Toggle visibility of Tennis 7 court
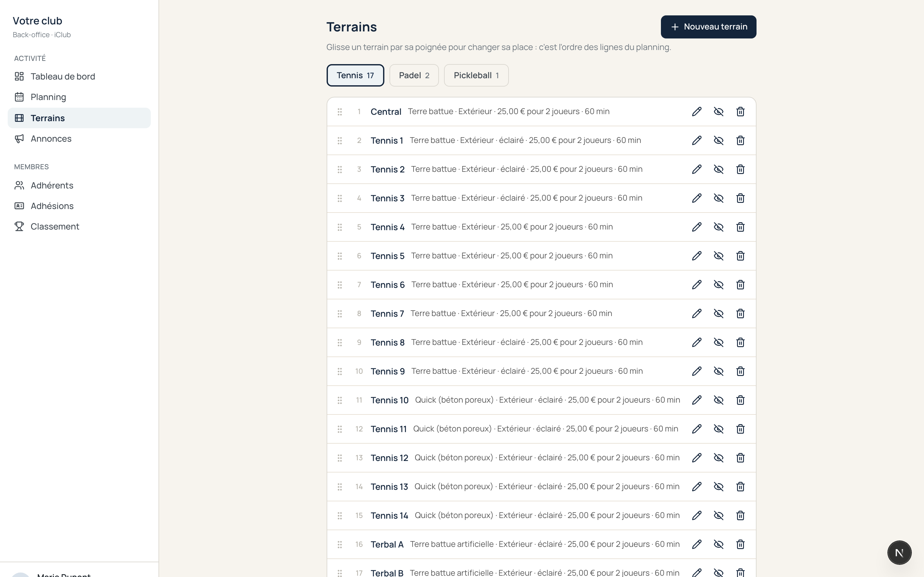This screenshot has height=577, width=924. click(x=718, y=313)
